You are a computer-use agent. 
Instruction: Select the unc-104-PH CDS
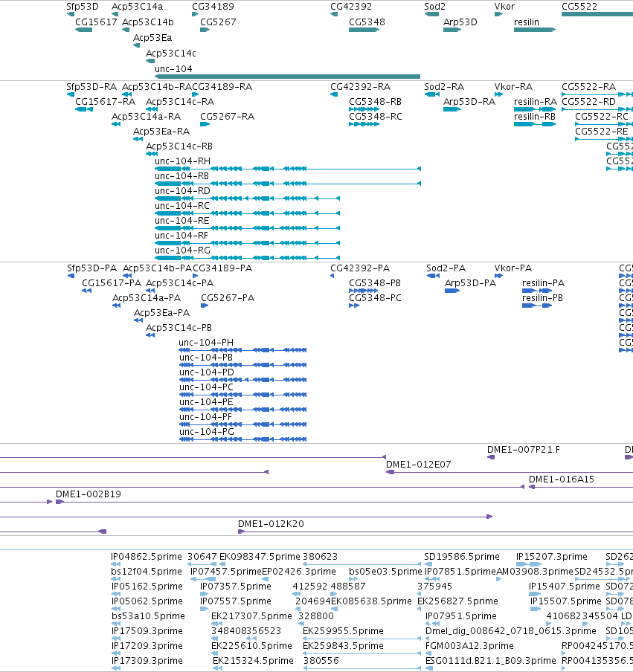pos(242,350)
